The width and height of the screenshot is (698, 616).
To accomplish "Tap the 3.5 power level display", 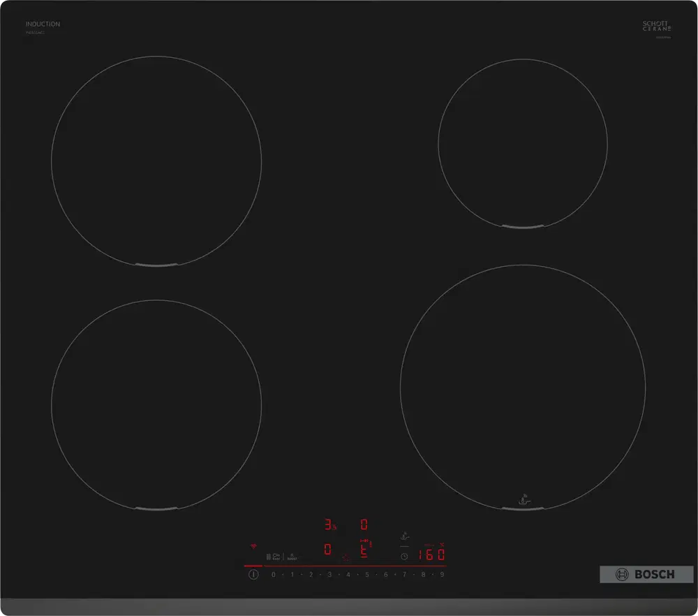I will 329,524.
